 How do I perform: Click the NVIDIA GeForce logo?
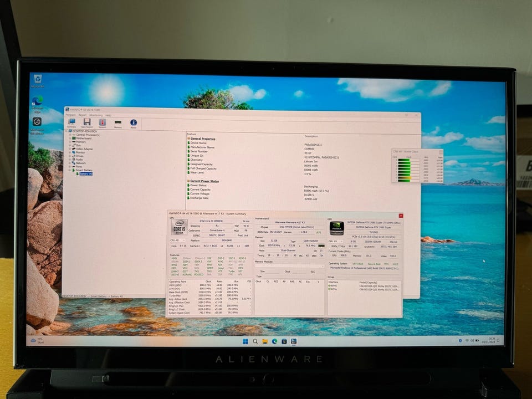[x=336, y=228]
